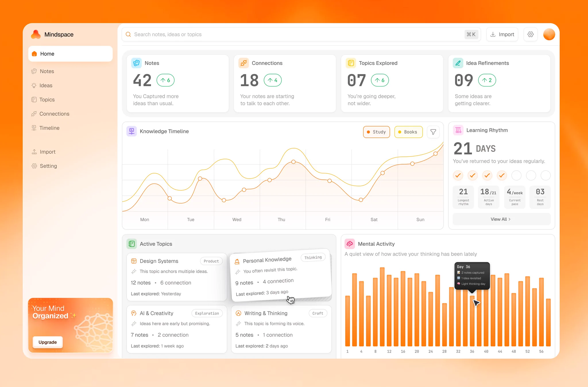The height and width of the screenshot is (387, 588).
Task: Click the Setting gear icon in sidebar
Action: click(34, 166)
